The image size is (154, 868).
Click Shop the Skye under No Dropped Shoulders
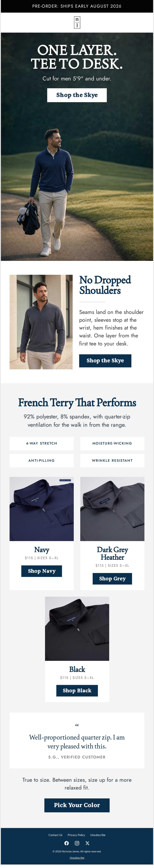click(105, 361)
